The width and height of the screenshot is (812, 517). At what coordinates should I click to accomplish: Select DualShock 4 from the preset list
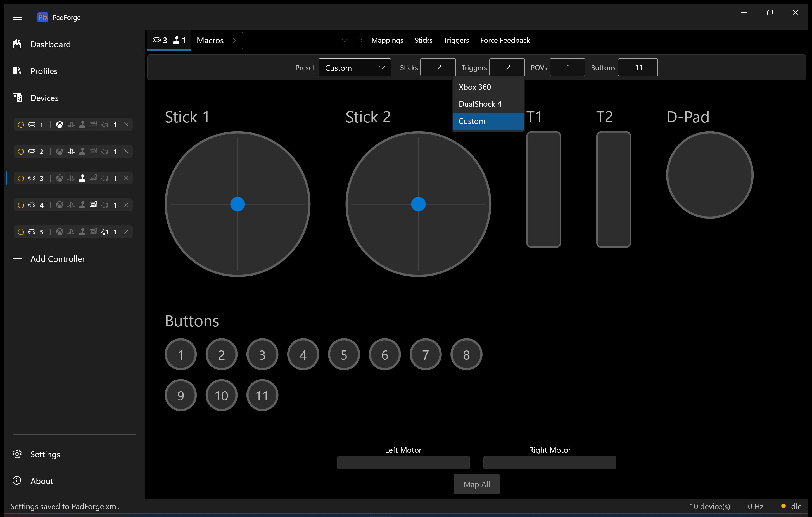pyautogui.click(x=480, y=104)
